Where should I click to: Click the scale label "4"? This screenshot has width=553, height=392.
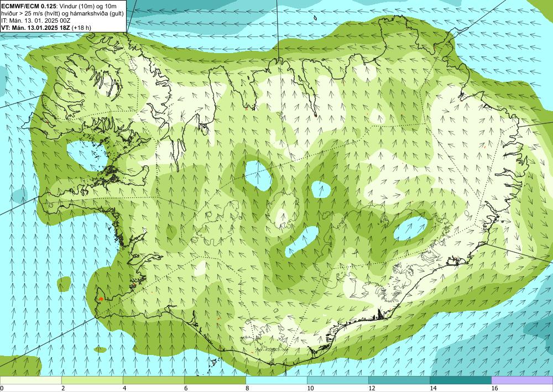(x=124, y=388)
